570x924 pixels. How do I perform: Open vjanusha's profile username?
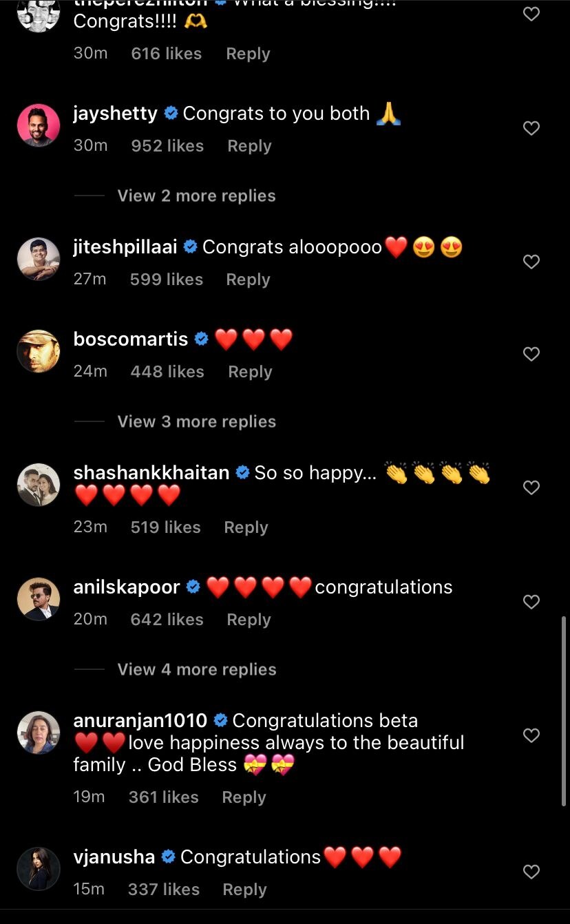pos(114,857)
